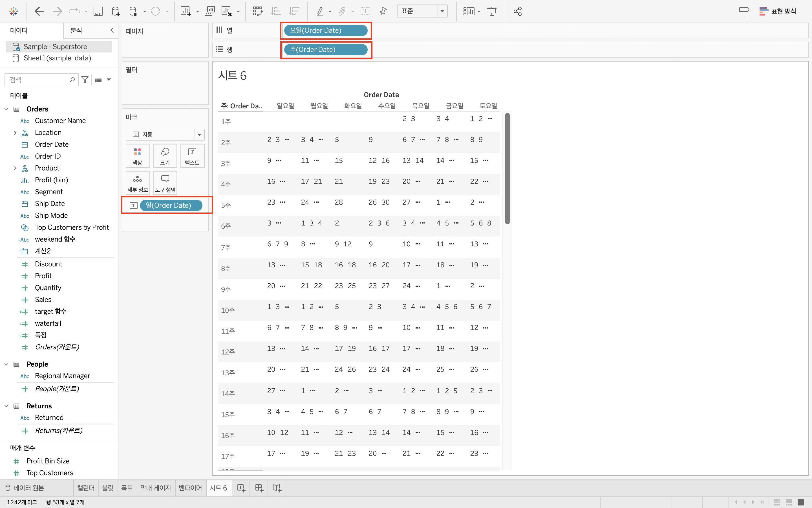Open the 색상 color mark card
Image resolution: width=812 pixels, height=508 pixels.
(138, 156)
